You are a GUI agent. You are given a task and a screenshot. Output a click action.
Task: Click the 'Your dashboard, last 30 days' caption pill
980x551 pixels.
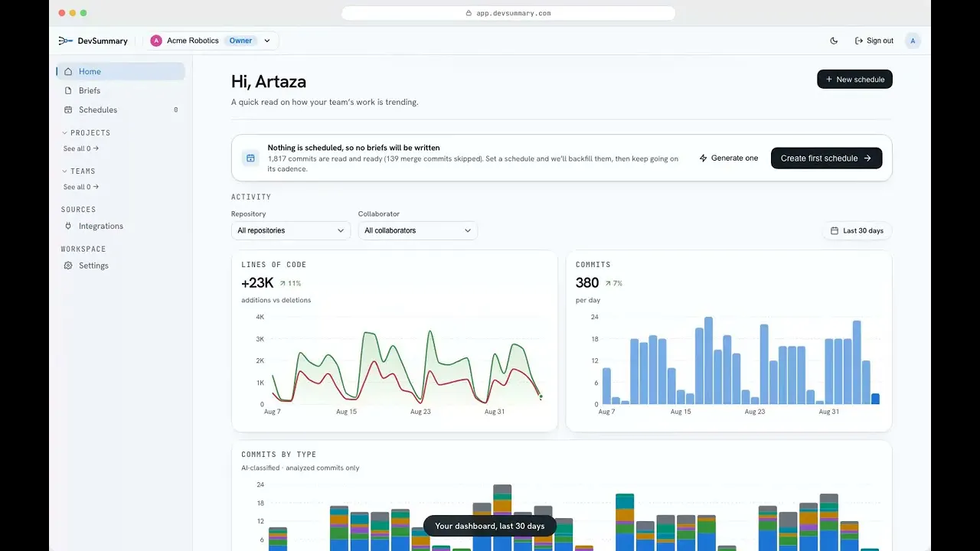click(490, 526)
